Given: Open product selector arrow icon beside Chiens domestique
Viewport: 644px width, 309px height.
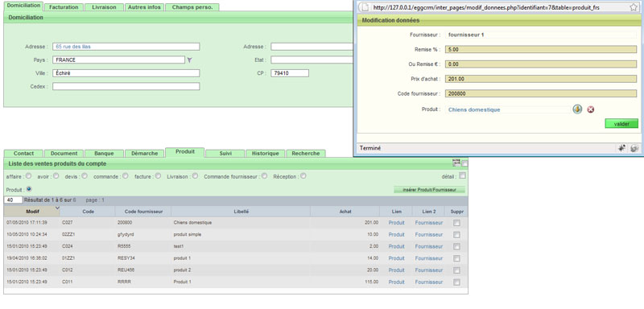Looking at the screenshot, I should click(577, 109).
